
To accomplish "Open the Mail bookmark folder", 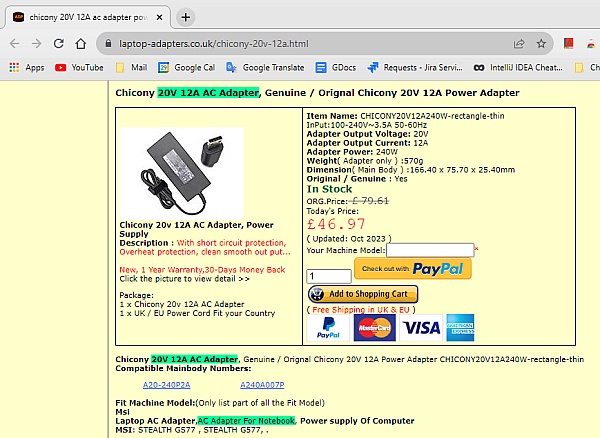I will 132,68.
